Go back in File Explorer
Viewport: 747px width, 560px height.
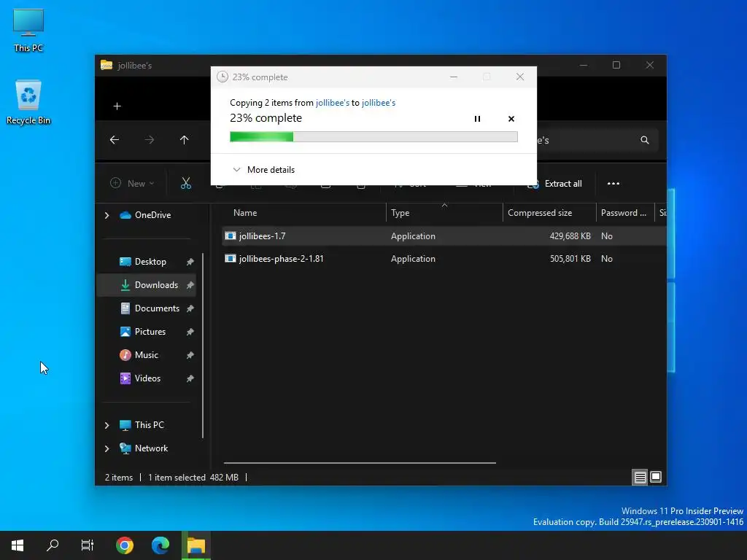(x=115, y=140)
